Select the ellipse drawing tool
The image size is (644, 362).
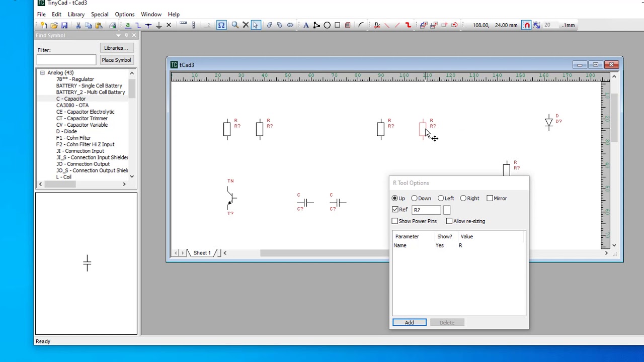pyautogui.click(x=327, y=25)
